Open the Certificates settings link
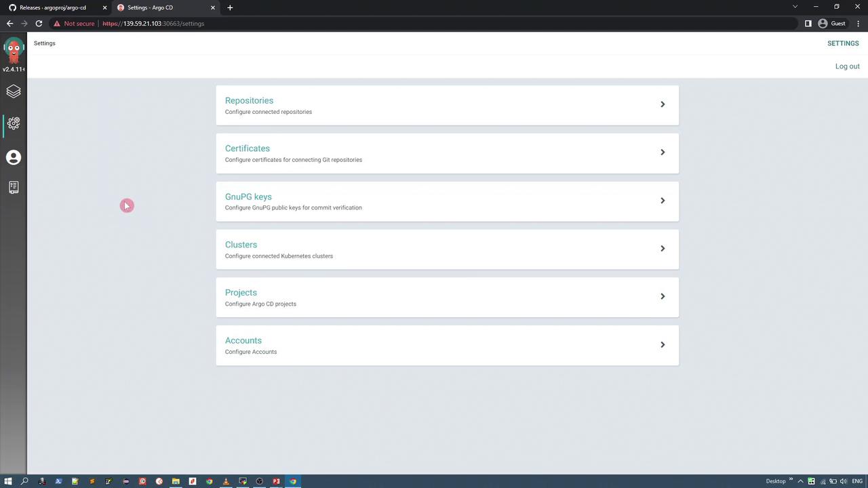The height and width of the screenshot is (488, 868). point(248,148)
